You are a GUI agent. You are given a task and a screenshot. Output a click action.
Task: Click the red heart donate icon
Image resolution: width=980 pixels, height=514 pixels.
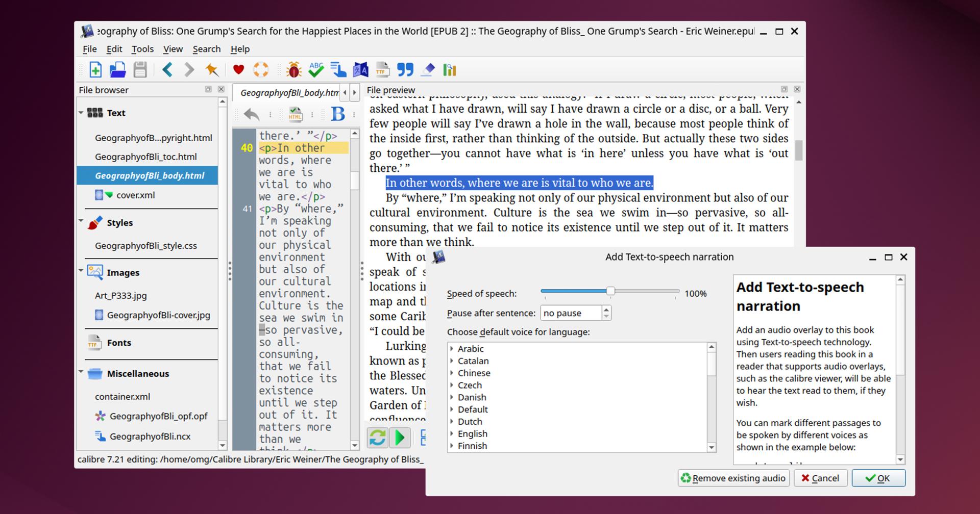238,69
